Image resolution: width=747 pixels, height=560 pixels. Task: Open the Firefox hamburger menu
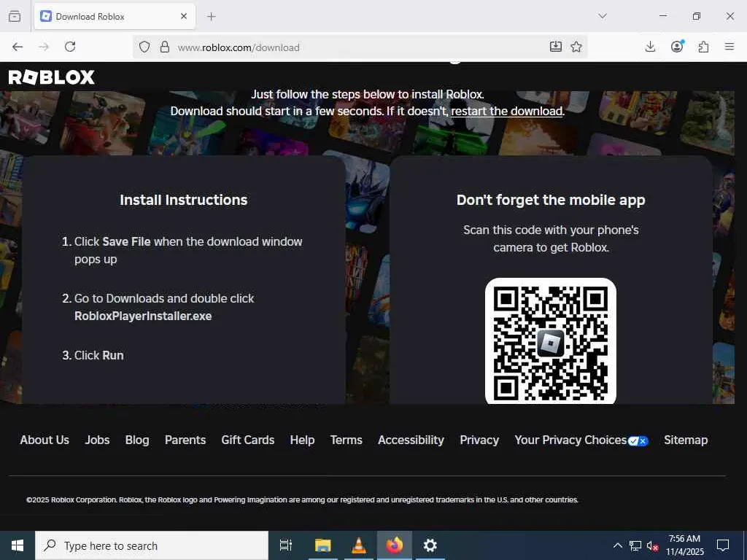(729, 47)
